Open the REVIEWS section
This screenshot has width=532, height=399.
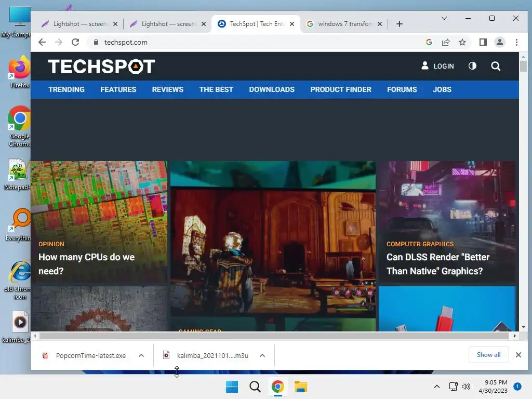coord(168,89)
